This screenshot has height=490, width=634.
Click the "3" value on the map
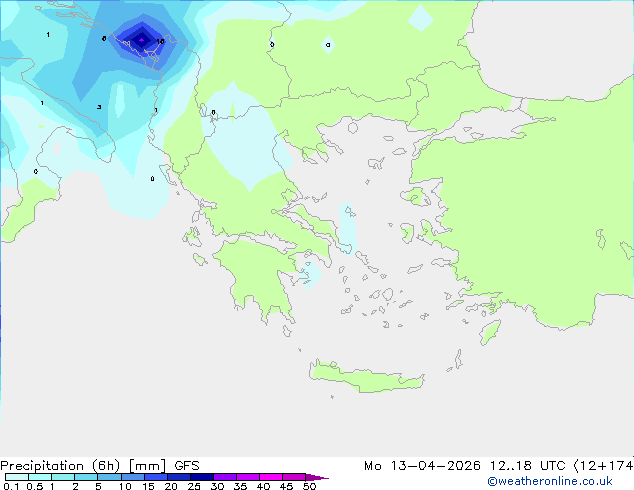point(99,107)
